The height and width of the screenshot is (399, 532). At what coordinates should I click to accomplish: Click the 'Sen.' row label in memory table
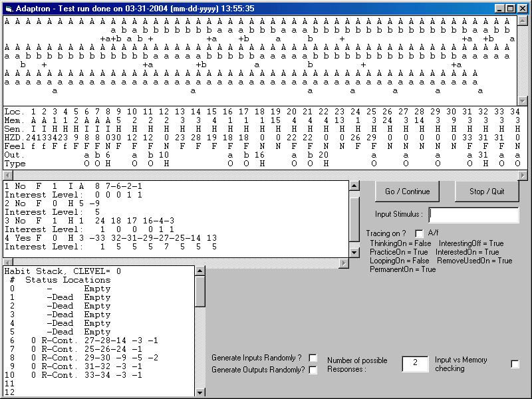pos(15,129)
